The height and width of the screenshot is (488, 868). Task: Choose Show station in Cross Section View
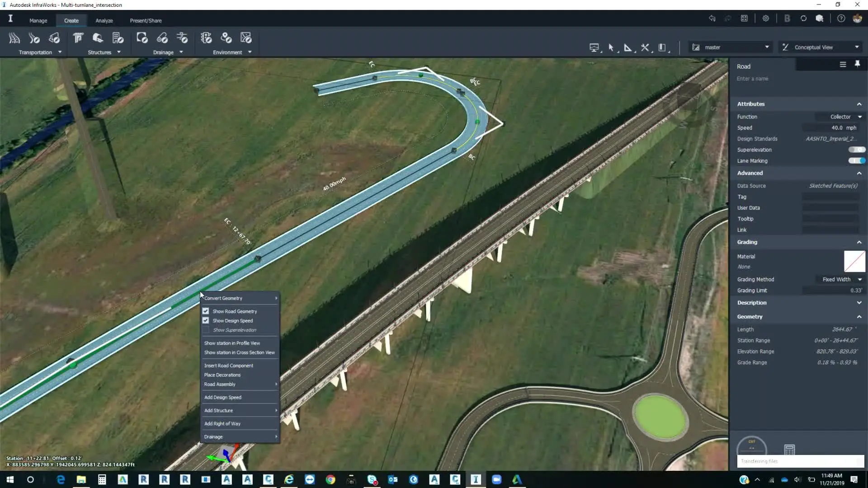(240, 352)
